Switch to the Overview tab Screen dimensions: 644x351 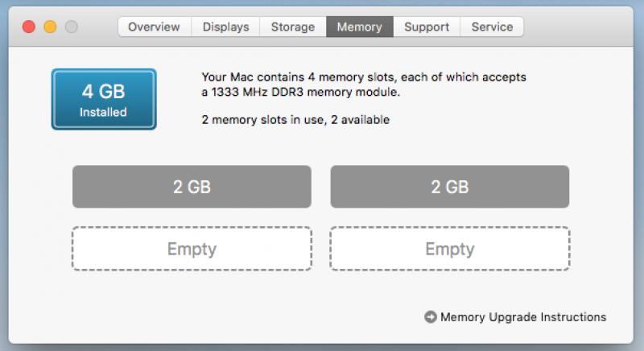155,27
